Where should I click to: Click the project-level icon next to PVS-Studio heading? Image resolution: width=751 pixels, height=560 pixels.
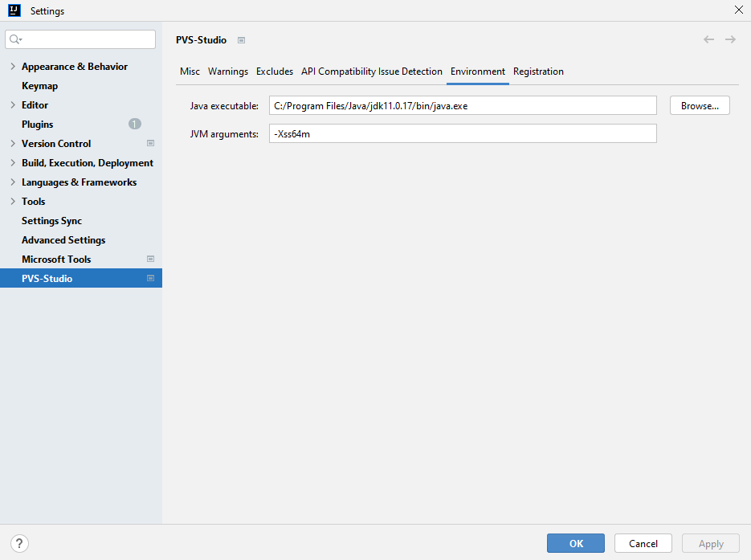[x=242, y=40]
